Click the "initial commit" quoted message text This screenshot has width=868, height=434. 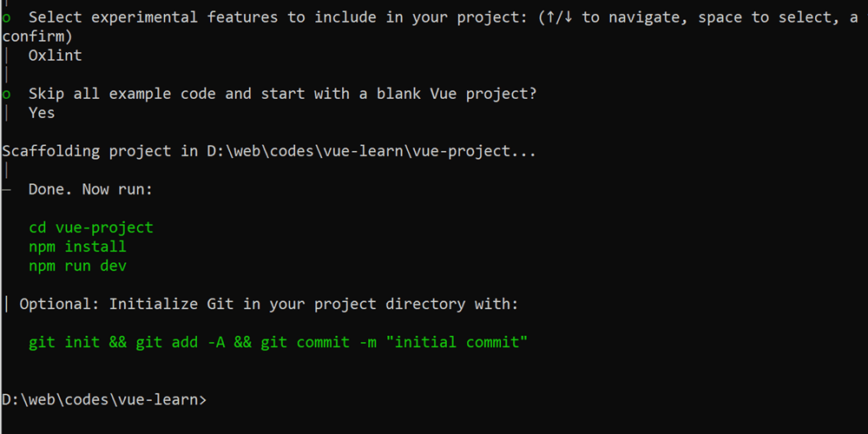pos(457,342)
